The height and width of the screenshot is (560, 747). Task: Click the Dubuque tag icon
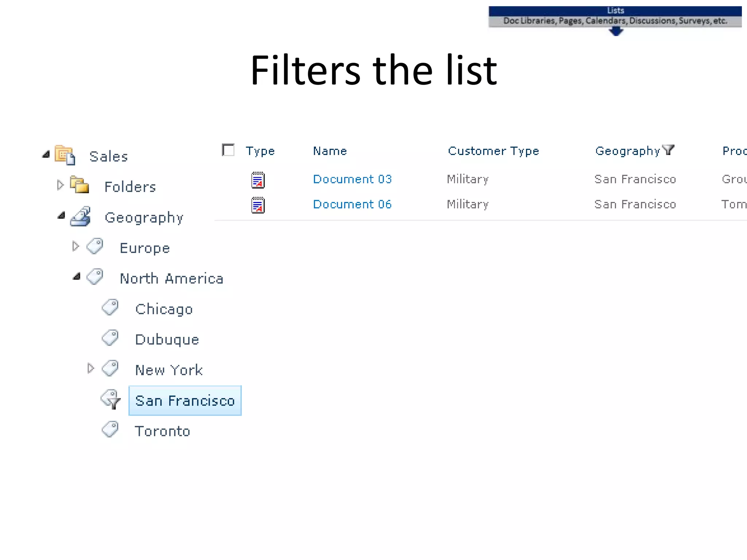tap(110, 338)
